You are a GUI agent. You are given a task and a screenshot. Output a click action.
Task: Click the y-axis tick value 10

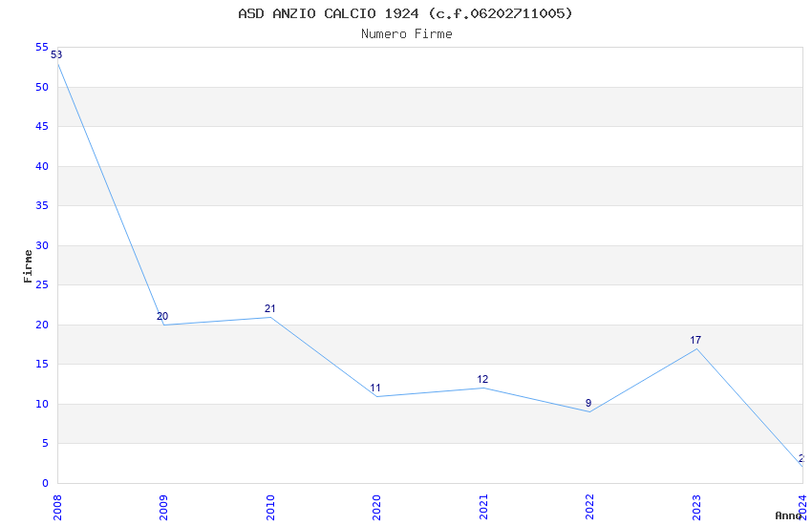click(x=42, y=404)
